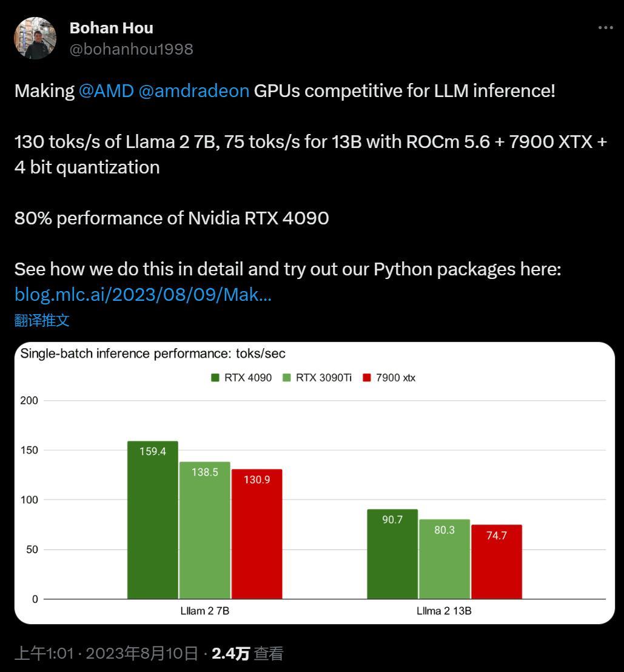The image size is (624, 672).
Task: Open the tweet timestamp 2023年8月10日
Action: (x=141, y=653)
